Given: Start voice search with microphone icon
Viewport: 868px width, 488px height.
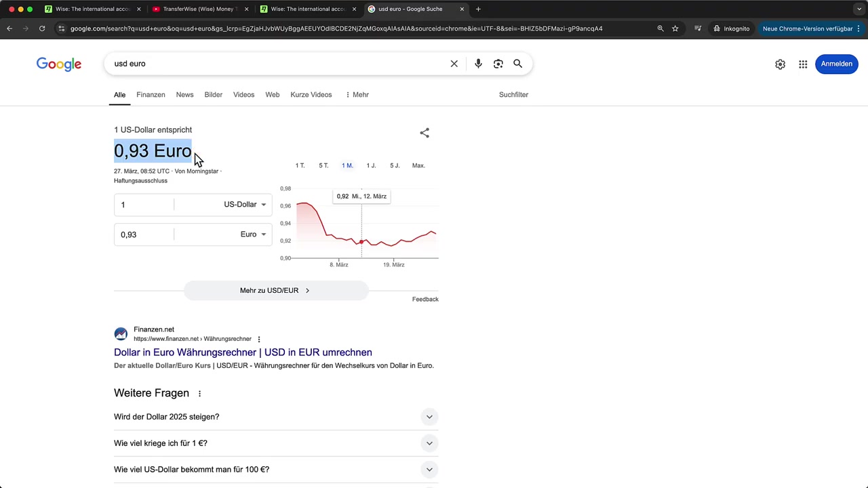Looking at the screenshot, I should [478, 64].
